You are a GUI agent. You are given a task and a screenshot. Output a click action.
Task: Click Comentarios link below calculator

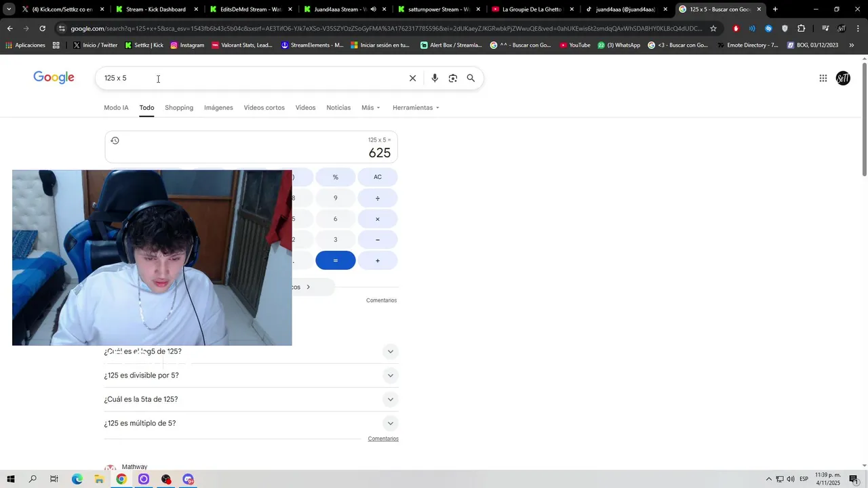(x=381, y=300)
